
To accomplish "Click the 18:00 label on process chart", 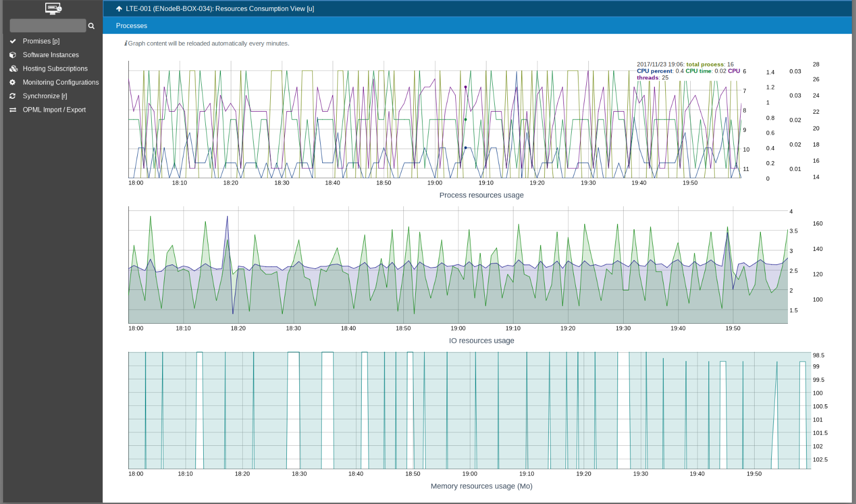I will point(136,183).
